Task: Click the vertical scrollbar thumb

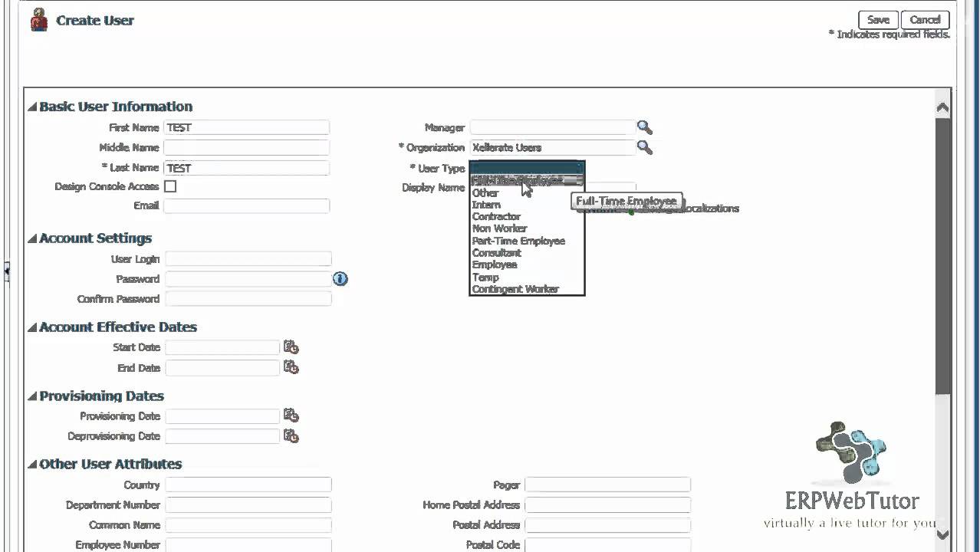Action: tap(942, 257)
